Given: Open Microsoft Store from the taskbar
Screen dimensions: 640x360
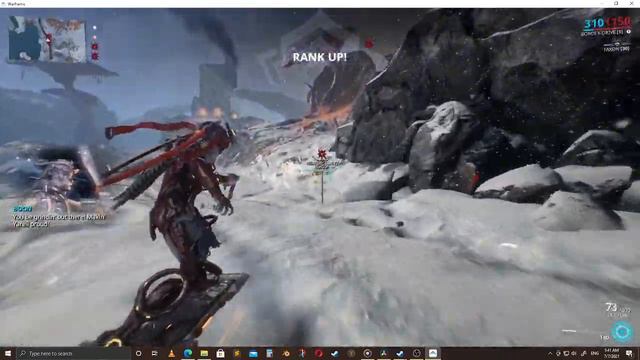Looking at the screenshot, I should point(220,353).
